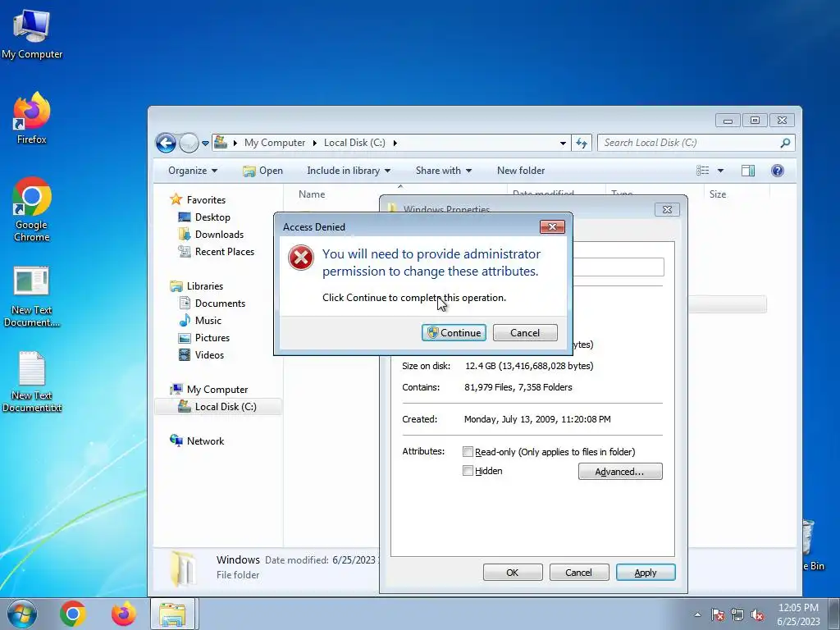Click OK in Windows Properties
The image size is (840, 630).
[x=513, y=572]
